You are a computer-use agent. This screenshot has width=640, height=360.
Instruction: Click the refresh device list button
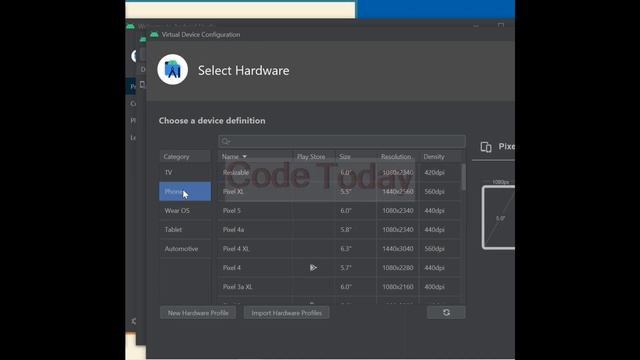tap(446, 312)
